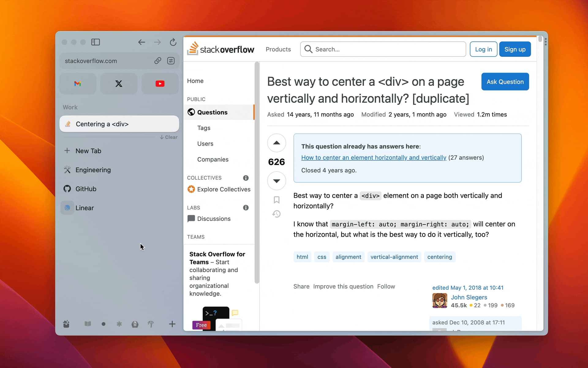Open the GitHub pinned tab
This screenshot has width=588, height=368.
coord(119,189)
